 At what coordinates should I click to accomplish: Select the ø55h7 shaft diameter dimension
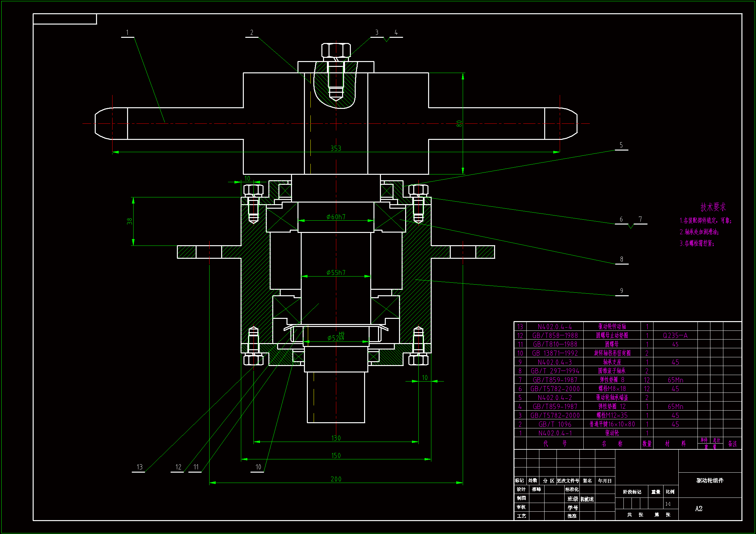tap(336, 272)
